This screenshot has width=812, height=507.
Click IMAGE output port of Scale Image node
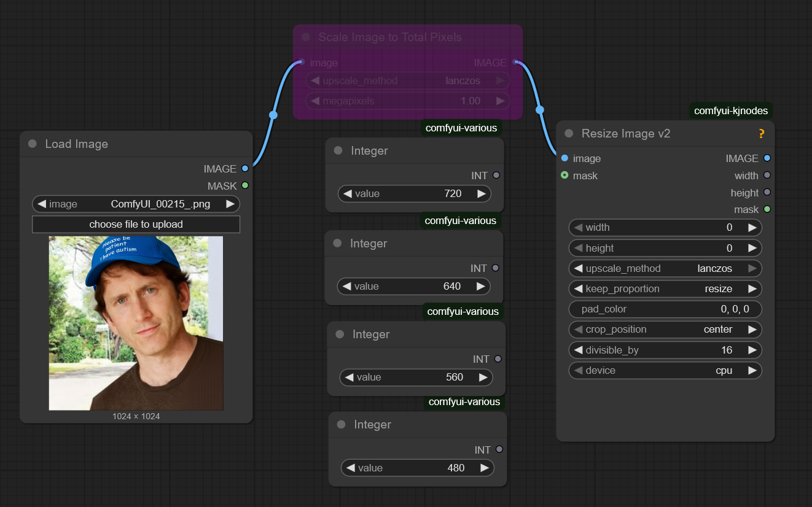click(x=515, y=62)
